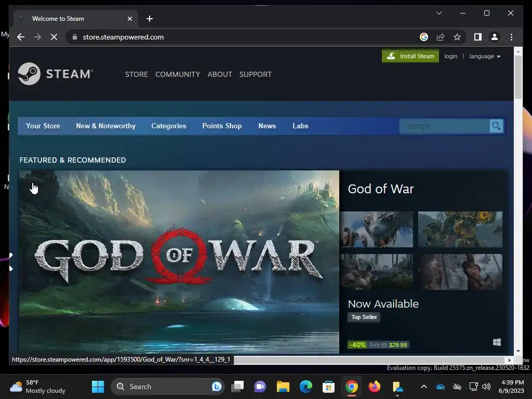Click the Bing icon in taskbar search
The height and width of the screenshot is (399, 532).
click(x=216, y=387)
